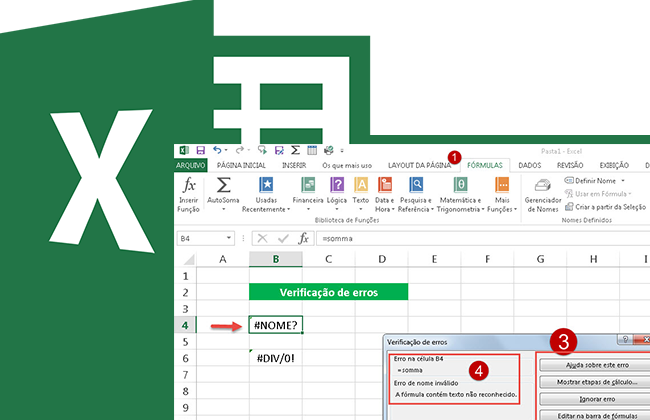Switch to the INSERIR tab
Screen dimensions: 650x420
[294, 165]
